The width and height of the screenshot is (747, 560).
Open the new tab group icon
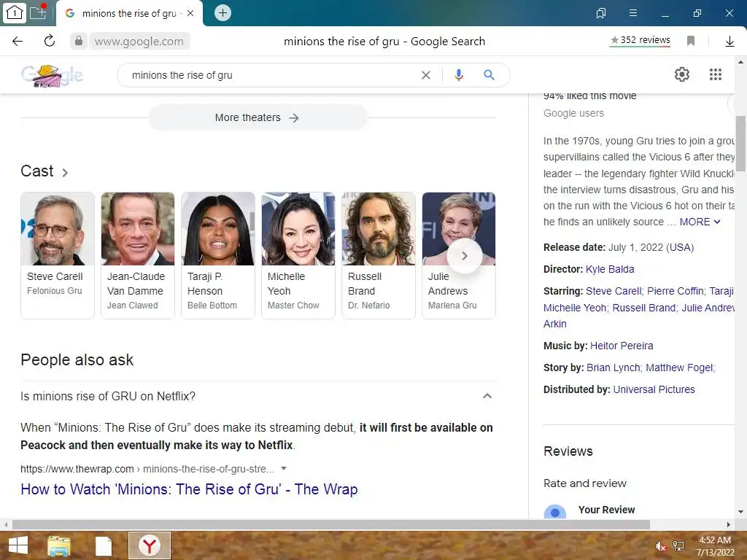pyautogui.click(x=38, y=12)
